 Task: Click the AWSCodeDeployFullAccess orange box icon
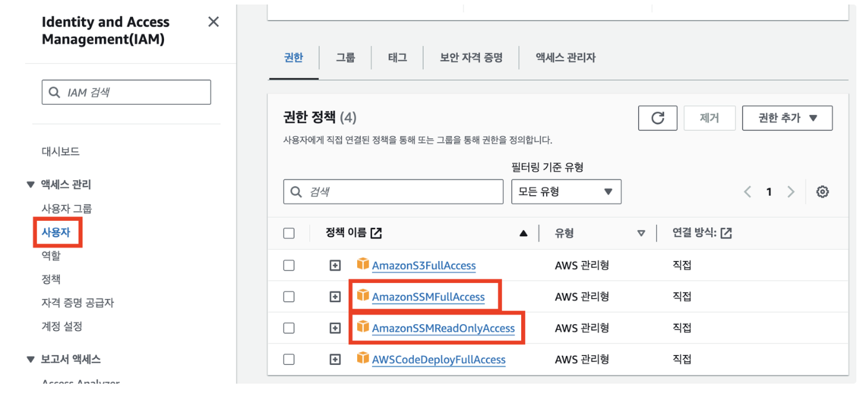point(363,358)
